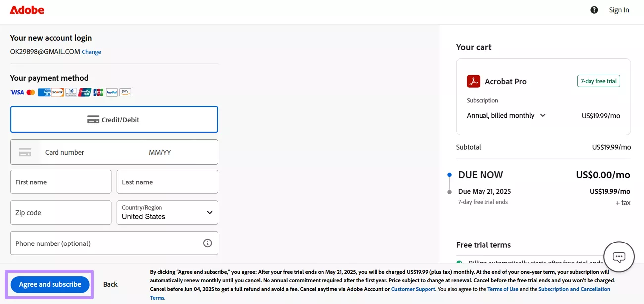Click Agree and subscribe
The height and width of the screenshot is (304, 644).
click(50, 284)
